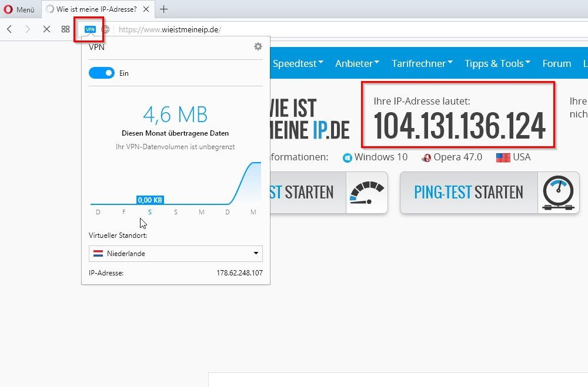Click the globe site info icon
The width and height of the screenshot is (588, 387).
pyautogui.click(x=106, y=29)
